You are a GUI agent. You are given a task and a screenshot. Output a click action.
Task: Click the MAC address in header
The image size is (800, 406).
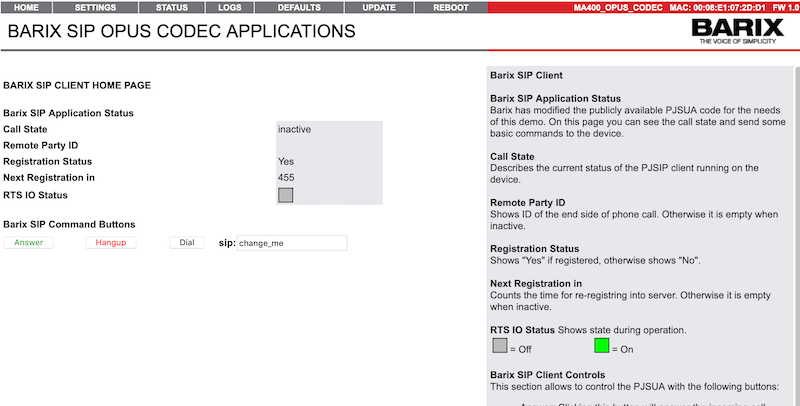pos(718,8)
